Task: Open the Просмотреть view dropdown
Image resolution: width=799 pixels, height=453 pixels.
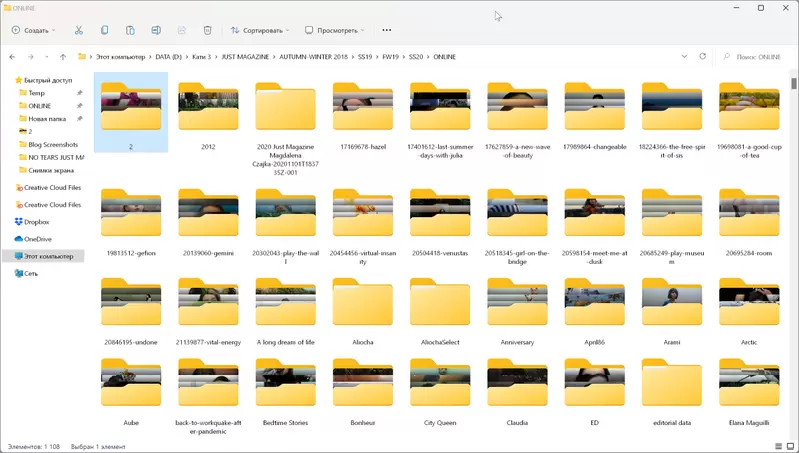Action: coord(334,30)
